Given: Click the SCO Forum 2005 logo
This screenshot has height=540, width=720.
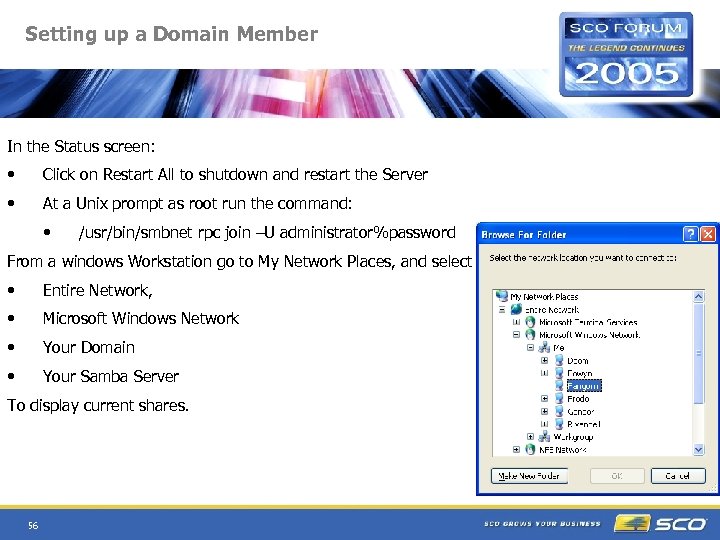Looking at the screenshot, I should pyautogui.click(x=626, y=54).
